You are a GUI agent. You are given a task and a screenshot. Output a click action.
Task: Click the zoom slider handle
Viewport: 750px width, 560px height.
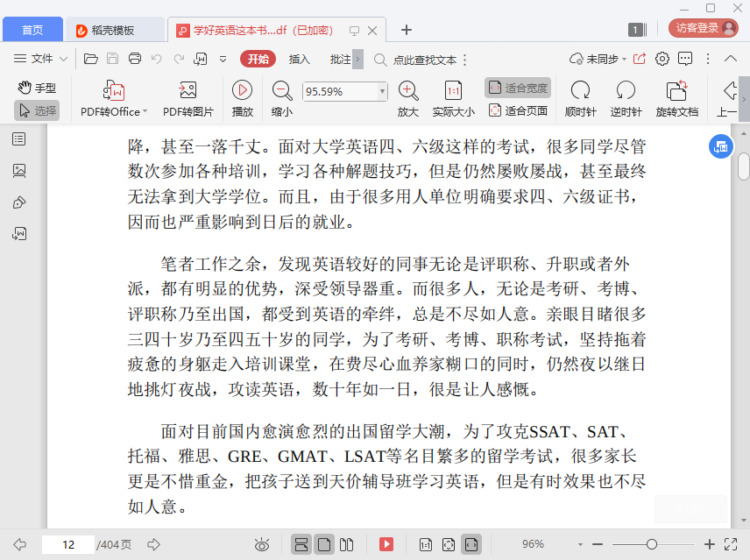[652, 544]
